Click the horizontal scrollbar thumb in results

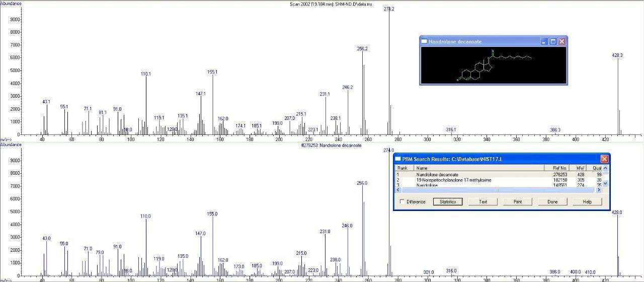(498, 190)
